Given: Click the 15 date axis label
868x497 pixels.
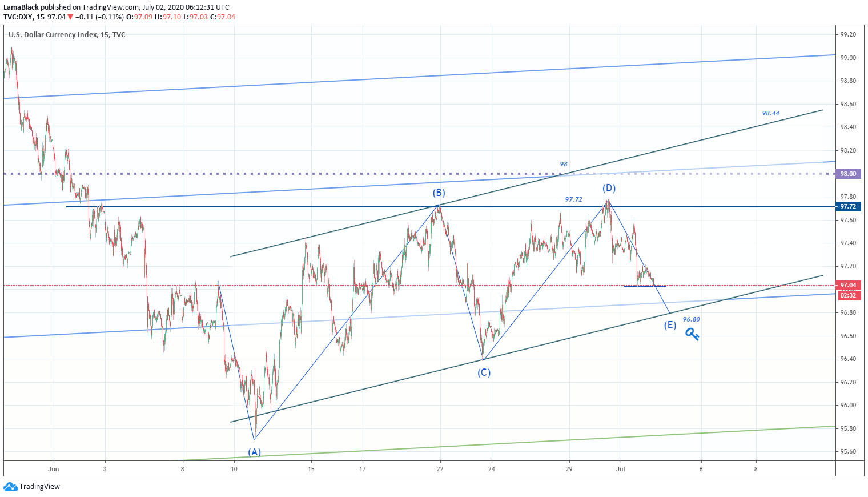Looking at the screenshot, I should click(x=311, y=469).
